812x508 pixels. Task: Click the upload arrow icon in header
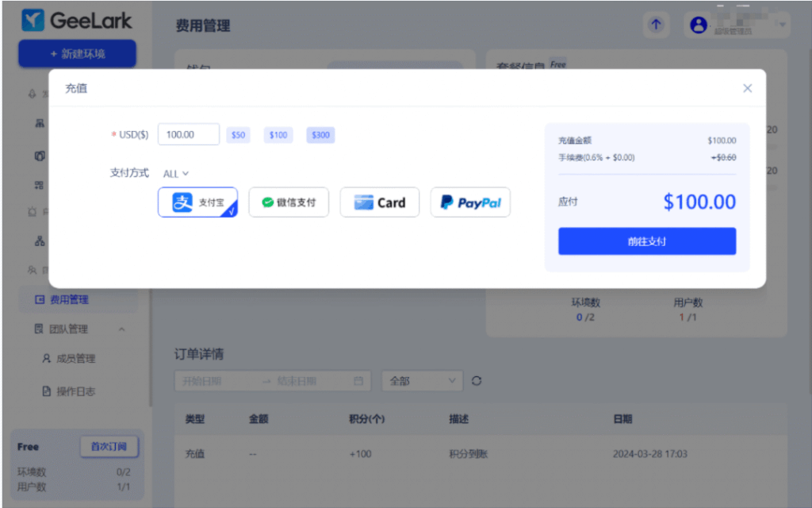pyautogui.click(x=656, y=25)
